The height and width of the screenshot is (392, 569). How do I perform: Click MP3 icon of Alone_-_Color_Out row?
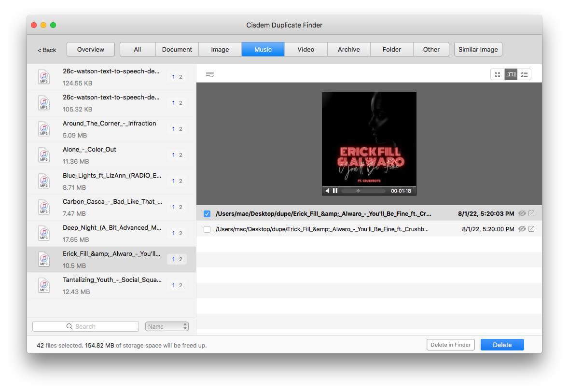pos(44,155)
